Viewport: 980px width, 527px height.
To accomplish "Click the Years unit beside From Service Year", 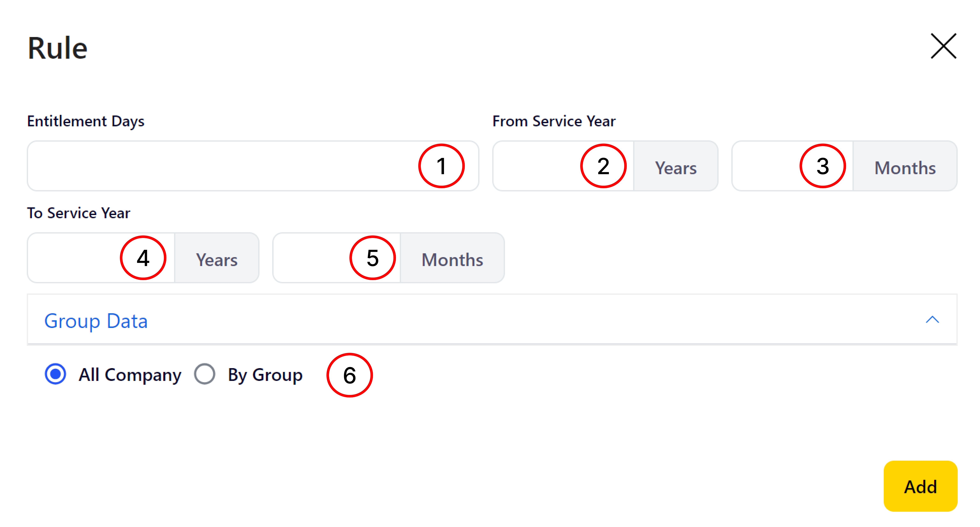I will click(x=676, y=166).
